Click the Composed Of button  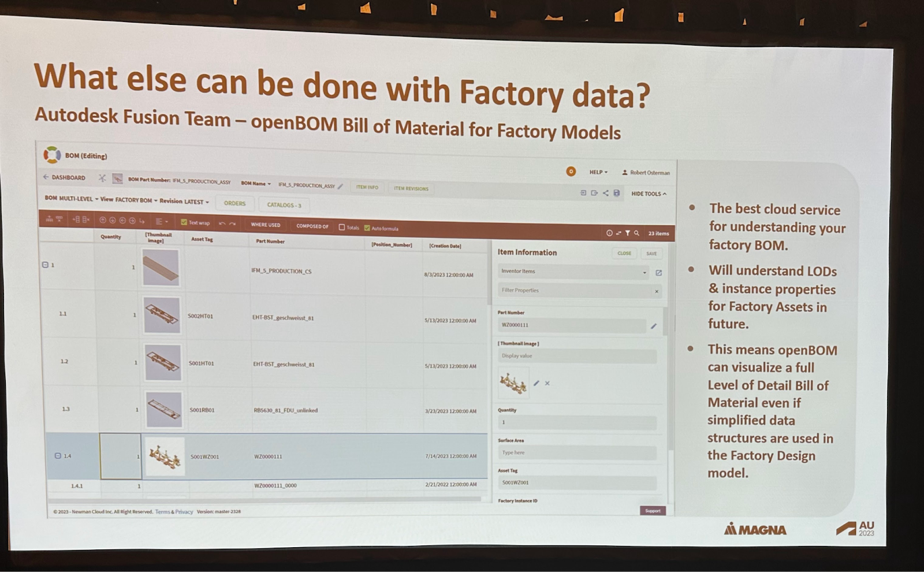click(312, 226)
